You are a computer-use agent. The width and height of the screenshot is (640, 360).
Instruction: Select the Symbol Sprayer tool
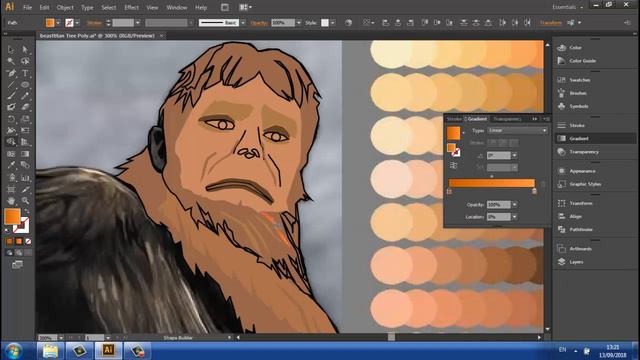coord(11,178)
